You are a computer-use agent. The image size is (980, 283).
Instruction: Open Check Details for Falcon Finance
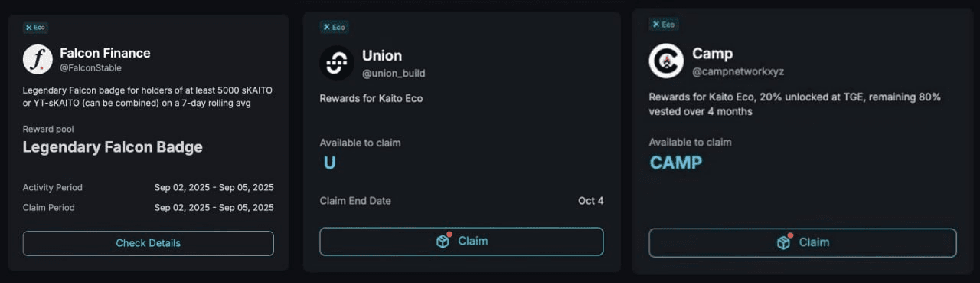tap(149, 243)
